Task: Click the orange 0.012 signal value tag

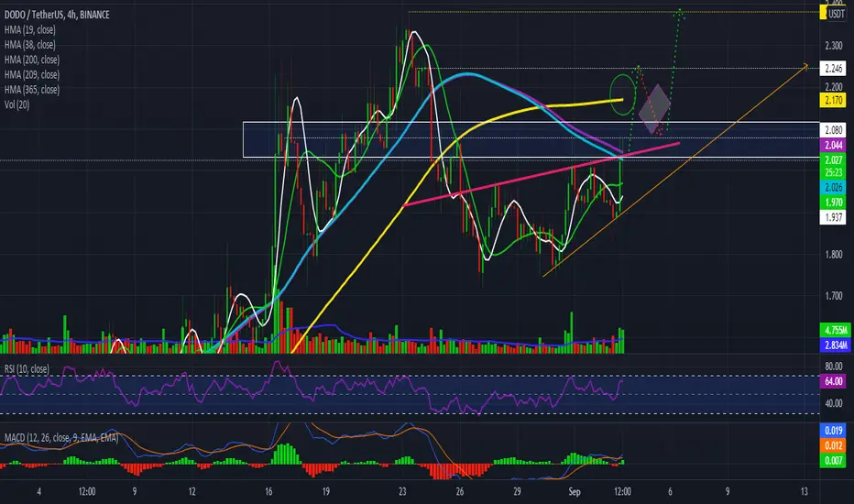Action: click(x=833, y=445)
